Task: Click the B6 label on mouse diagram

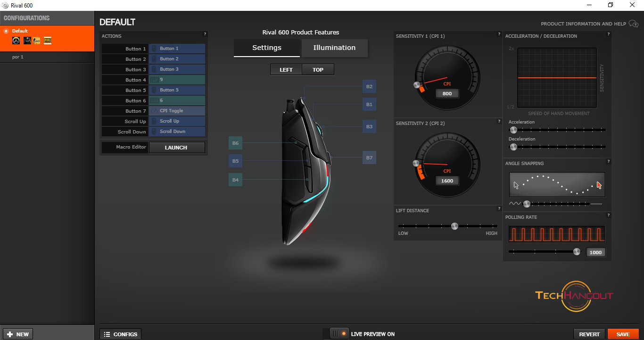Action: tap(235, 143)
